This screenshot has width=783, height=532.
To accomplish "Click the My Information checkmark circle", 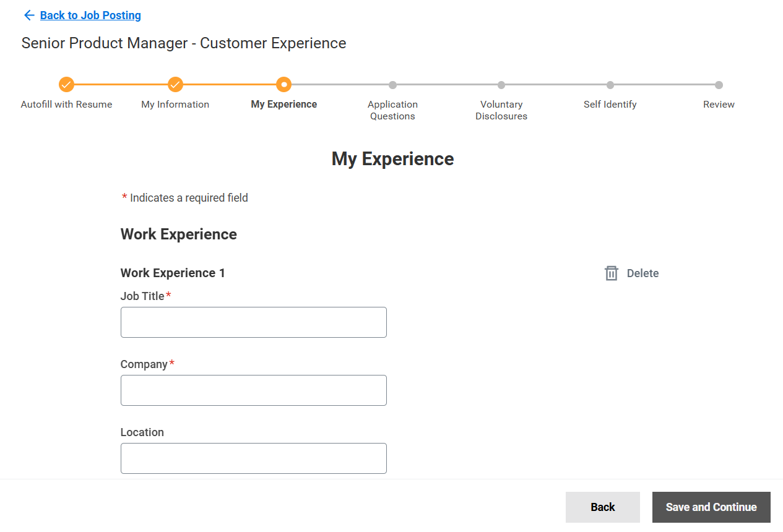I will point(175,85).
